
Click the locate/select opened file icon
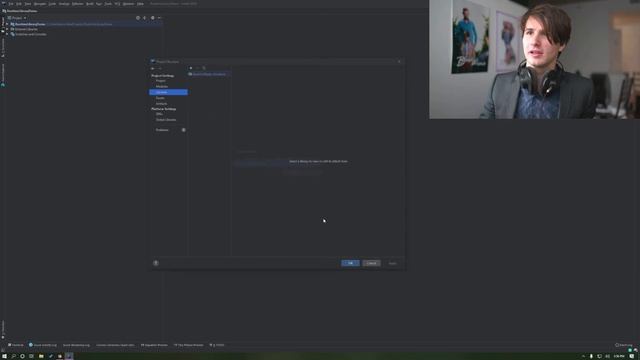(138, 18)
